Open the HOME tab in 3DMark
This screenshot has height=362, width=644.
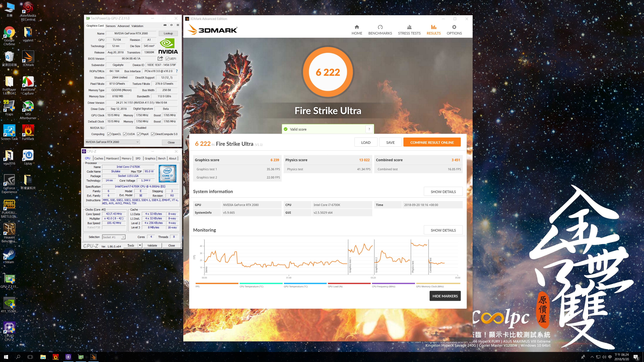pyautogui.click(x=357, y=30)
